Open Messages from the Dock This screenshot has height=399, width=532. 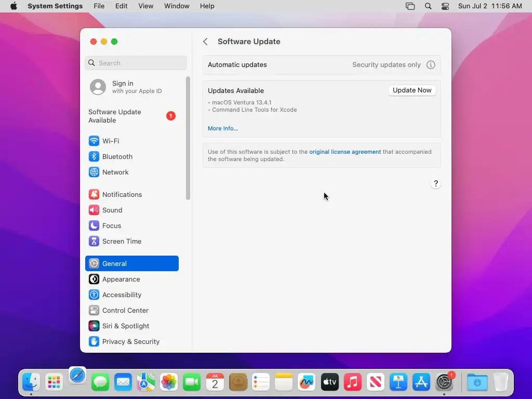click(x=100, y=382)
